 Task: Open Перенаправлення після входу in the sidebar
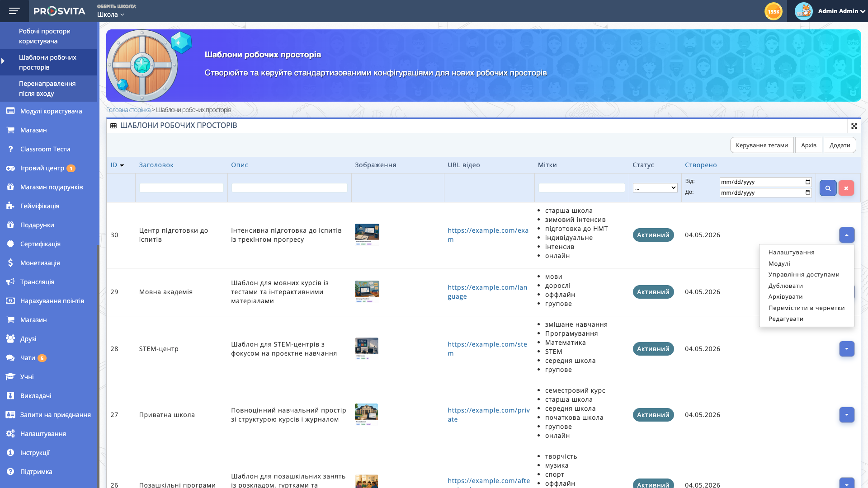tap(48, 89)
